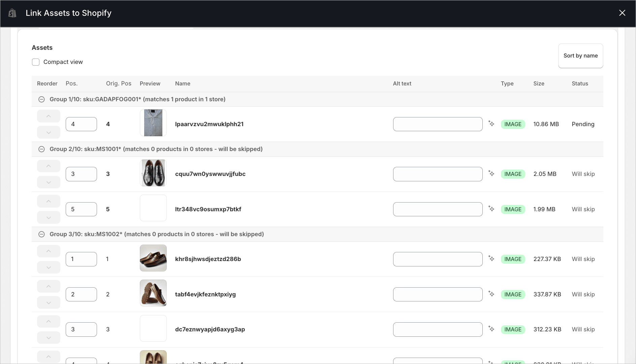
Task: Collapse Group 1/10 sku:GADAPFOG001
Action: tap(41, 99)
